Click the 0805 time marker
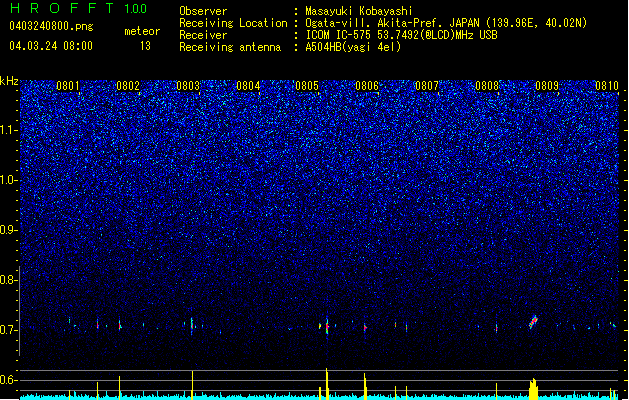The image size is (629, 400). (307, 86)
